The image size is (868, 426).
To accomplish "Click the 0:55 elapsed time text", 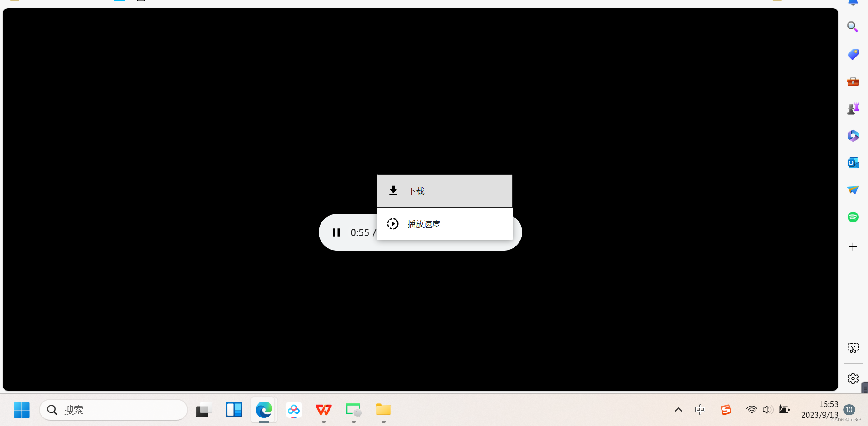I will 360,232.
